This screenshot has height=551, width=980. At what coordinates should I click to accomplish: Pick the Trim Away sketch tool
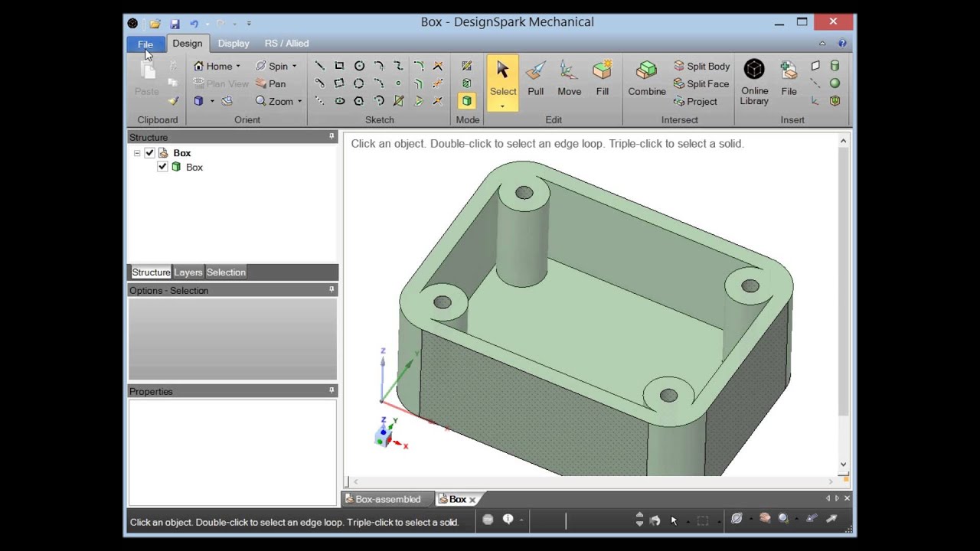438,66
